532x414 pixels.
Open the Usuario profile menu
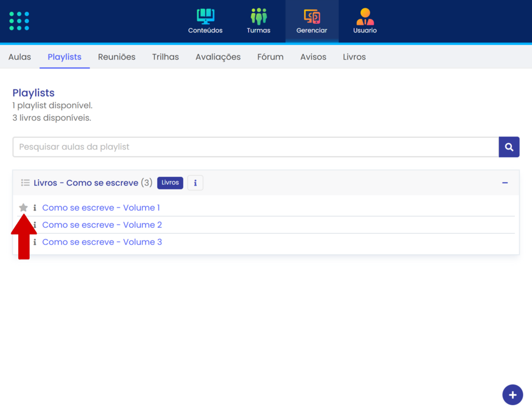click(x=365, y=21)
